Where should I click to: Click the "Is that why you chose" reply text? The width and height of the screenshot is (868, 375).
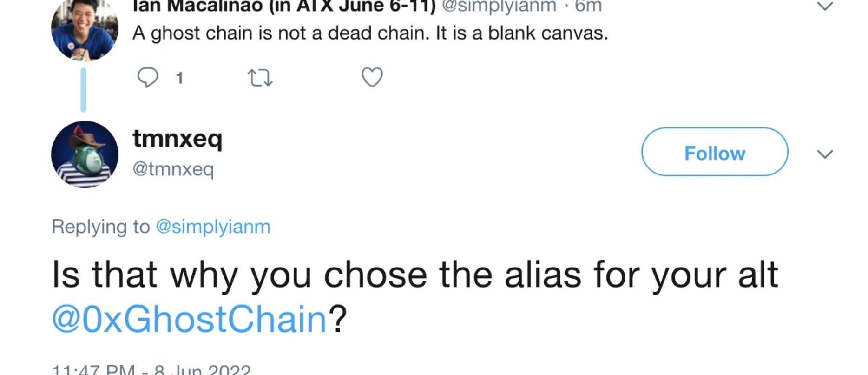pyautogui.click(x=414, y=275)
